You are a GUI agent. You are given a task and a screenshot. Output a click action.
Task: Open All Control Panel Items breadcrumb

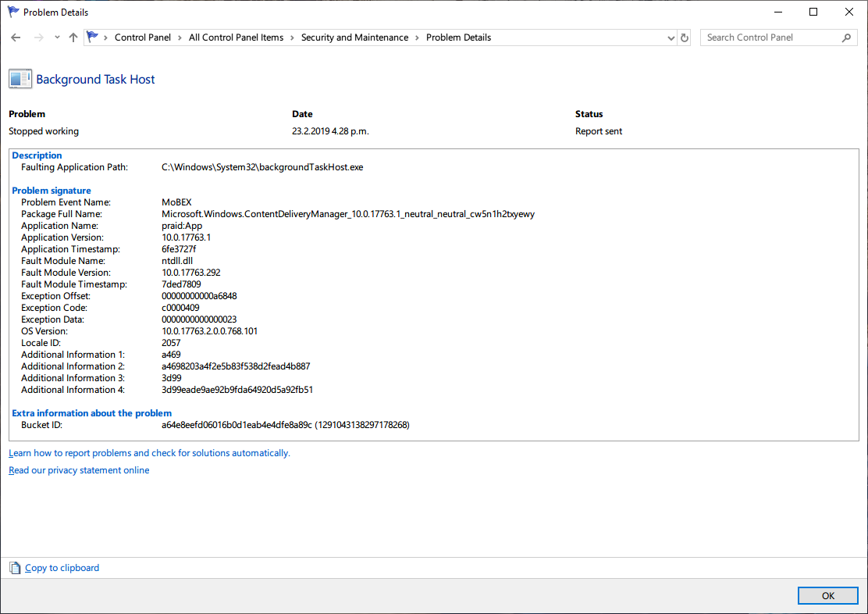click(x=236, y=37)
